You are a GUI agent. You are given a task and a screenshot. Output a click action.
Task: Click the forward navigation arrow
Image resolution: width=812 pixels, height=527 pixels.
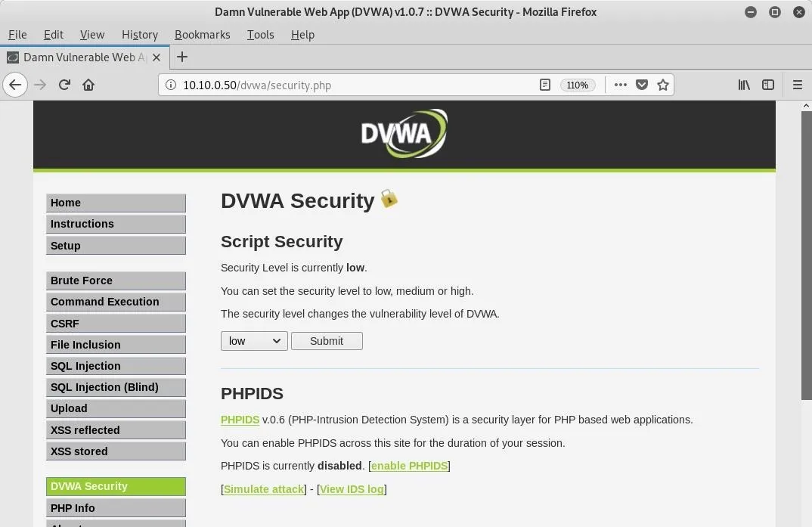click(x=40, y=85)
